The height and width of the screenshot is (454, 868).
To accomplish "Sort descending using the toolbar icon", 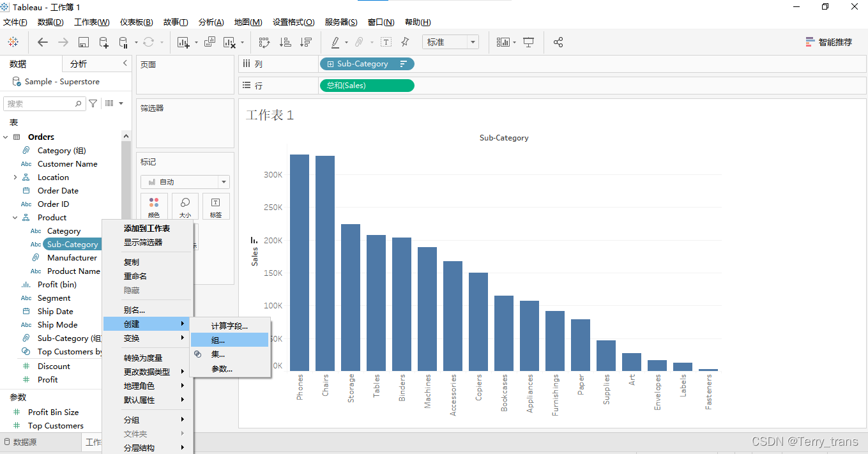I will pos(306,42).
